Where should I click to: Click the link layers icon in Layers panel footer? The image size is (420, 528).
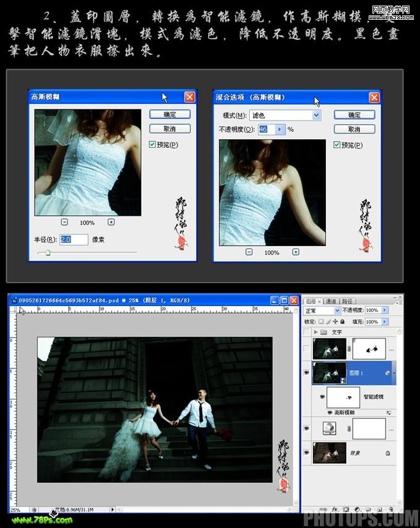[323, 509]
